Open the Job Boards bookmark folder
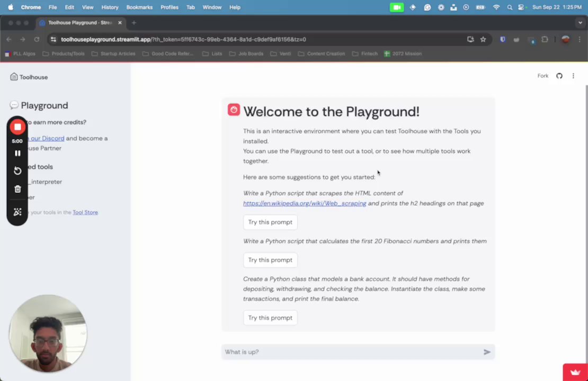Image resolution: width=588 pixels, height=381 pixels. tap(246, 54)
